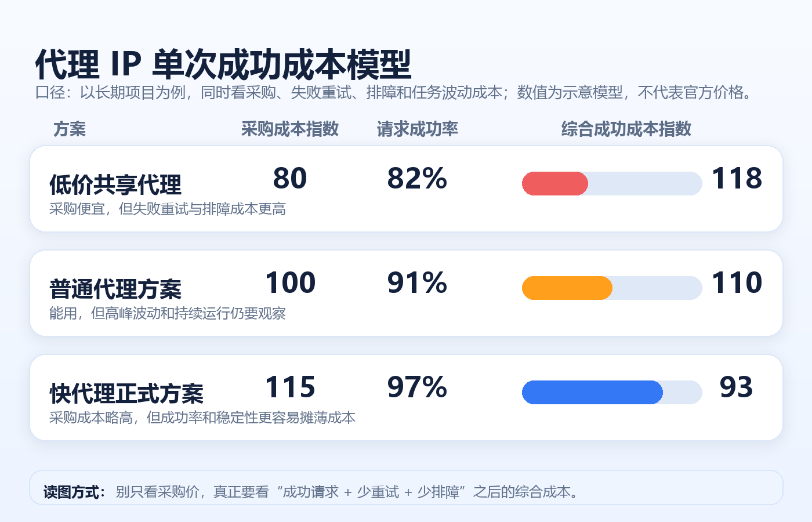Click the 综合成功成本指数 column header
Image resolution: width=812 pixels, height=522 pixels.
coord(626,129)
